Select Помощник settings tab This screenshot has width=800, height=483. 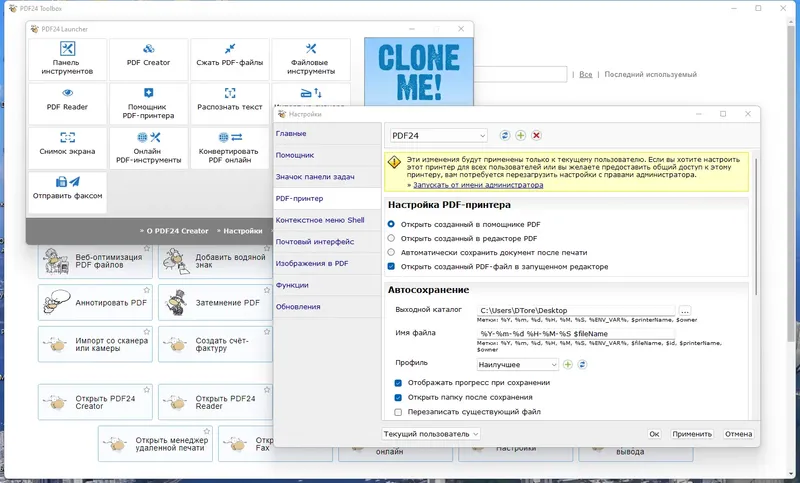pos(327,155)
